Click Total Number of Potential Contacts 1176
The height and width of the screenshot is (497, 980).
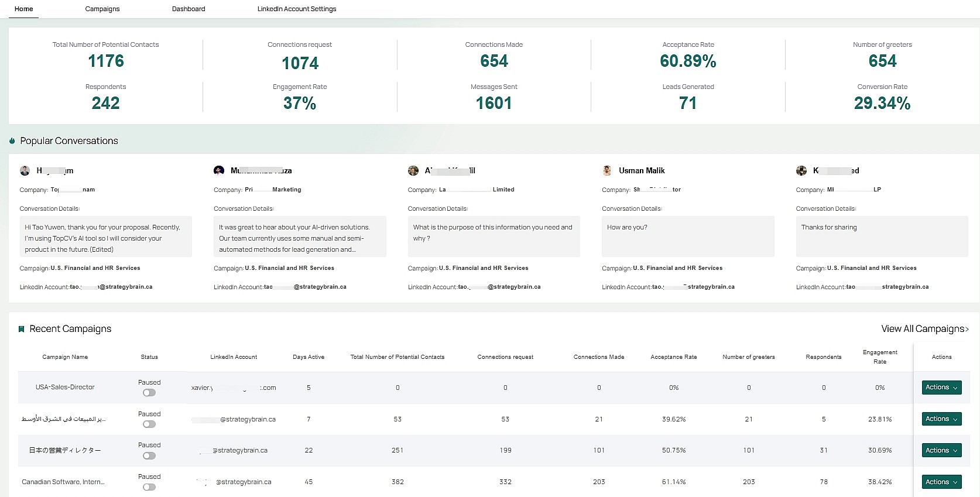pos(106,61)
